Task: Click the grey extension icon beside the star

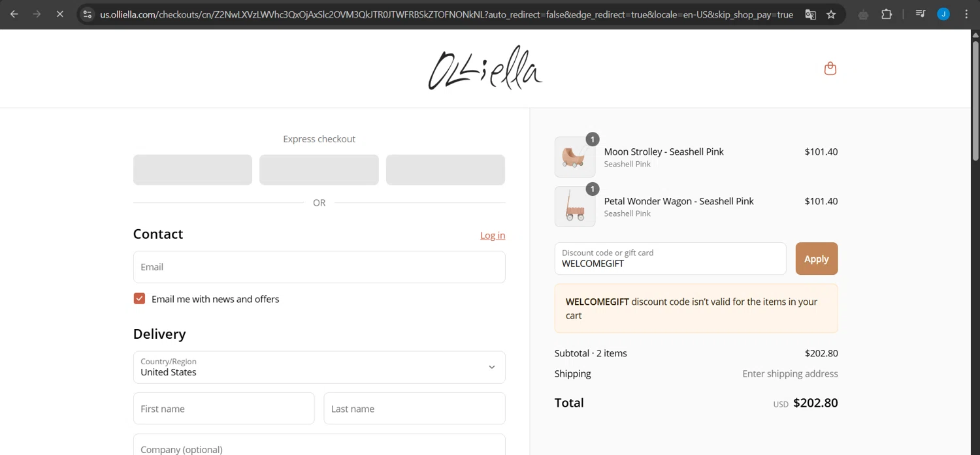Action: (863, 14)
